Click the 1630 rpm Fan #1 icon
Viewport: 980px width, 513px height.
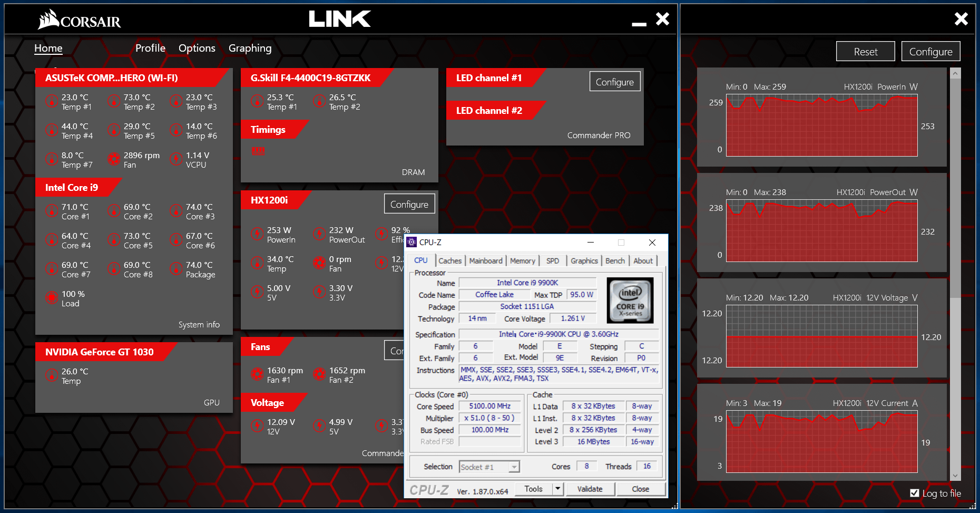[x=257, y=374]
